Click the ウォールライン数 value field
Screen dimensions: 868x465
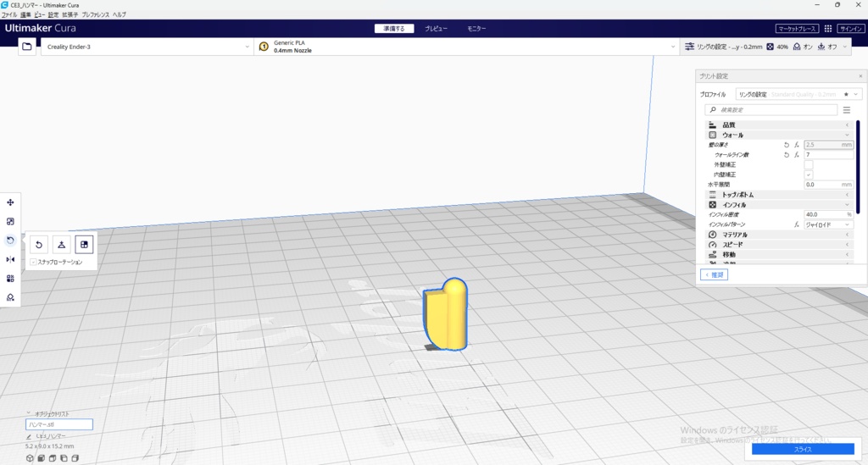click(828, 155)
